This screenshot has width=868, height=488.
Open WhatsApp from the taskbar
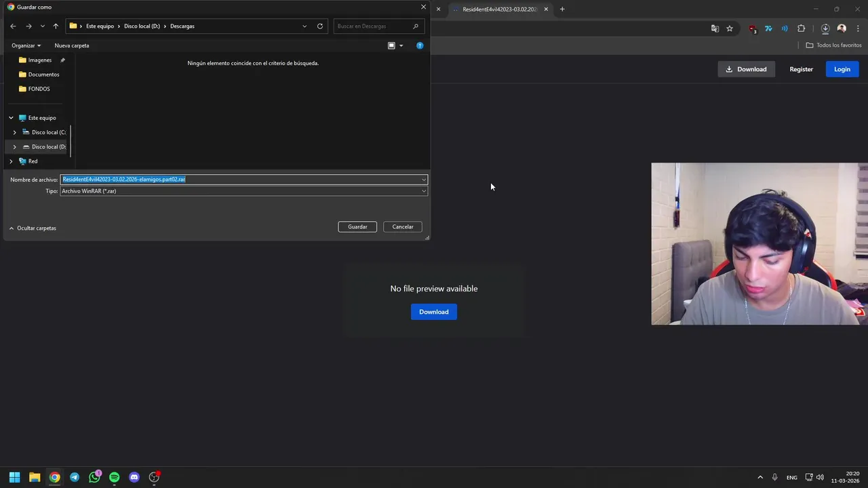94,477
